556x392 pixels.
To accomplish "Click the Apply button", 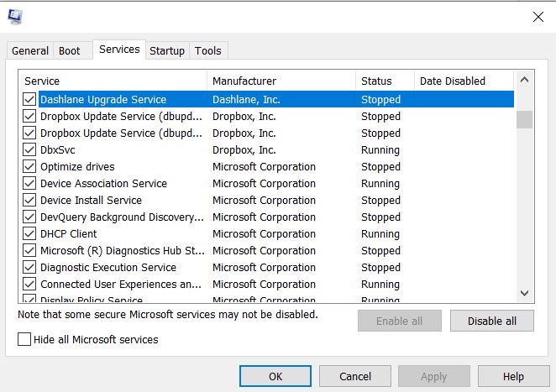I will pyautogui.click(x=434, y=376).
